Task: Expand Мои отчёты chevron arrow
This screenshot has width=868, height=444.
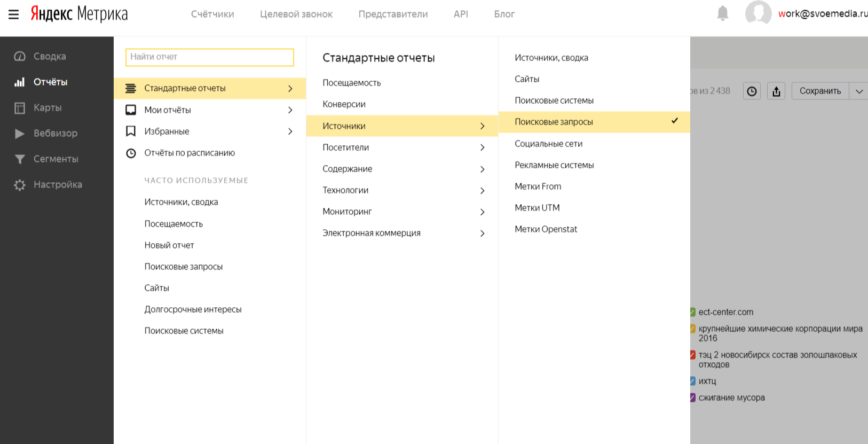Action: point(290,110)
